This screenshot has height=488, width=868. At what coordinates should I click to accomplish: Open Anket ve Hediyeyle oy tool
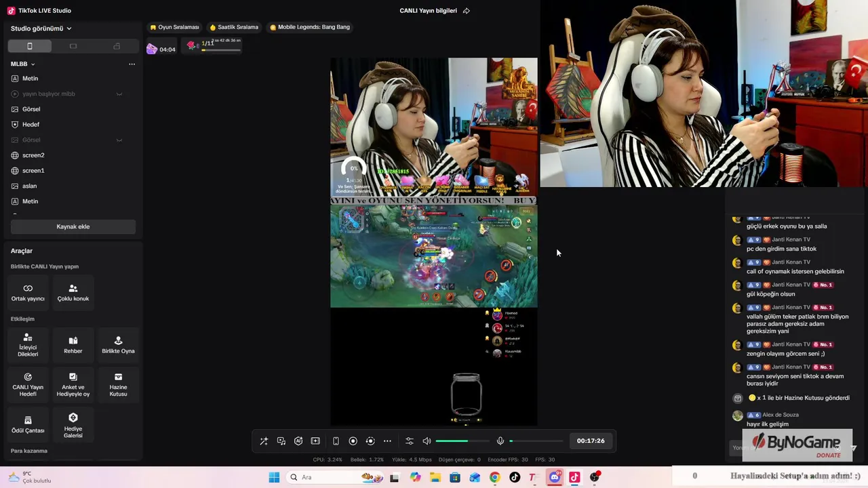tap(73, 384)
